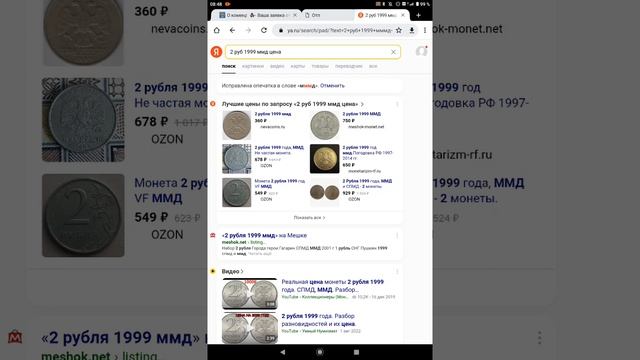Switch to the first 'О' browser tab
640x360 pixels.
(233, 15)
